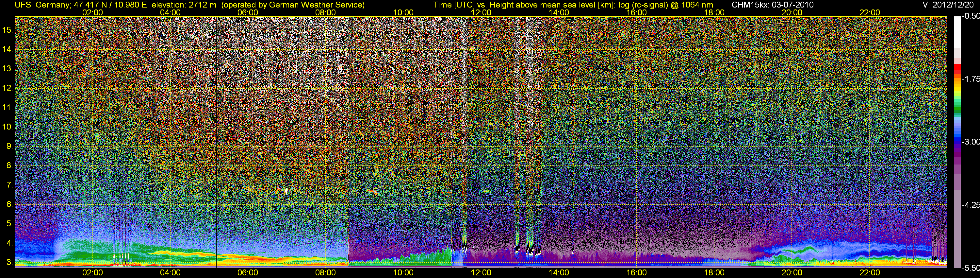980x278 pixels.
Task: Click the '10:00' label on upper time axis
Action: [403, 12]
